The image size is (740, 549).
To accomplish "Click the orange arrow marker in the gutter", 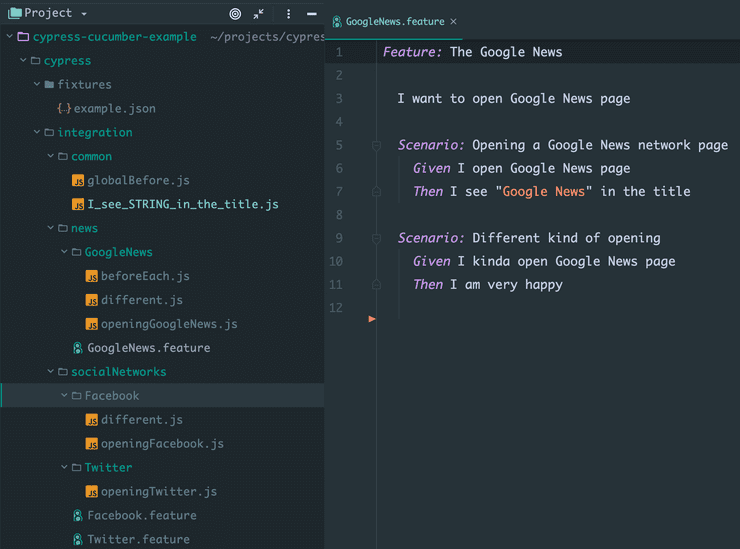I will tap(372, 319).
